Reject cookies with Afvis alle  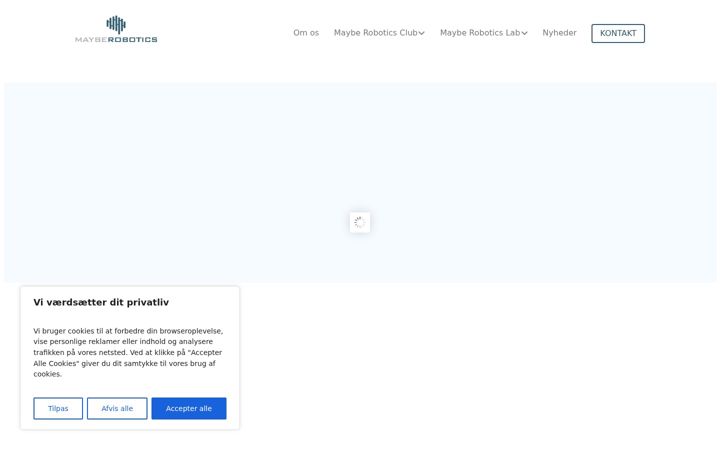click(x=117, y=408)
